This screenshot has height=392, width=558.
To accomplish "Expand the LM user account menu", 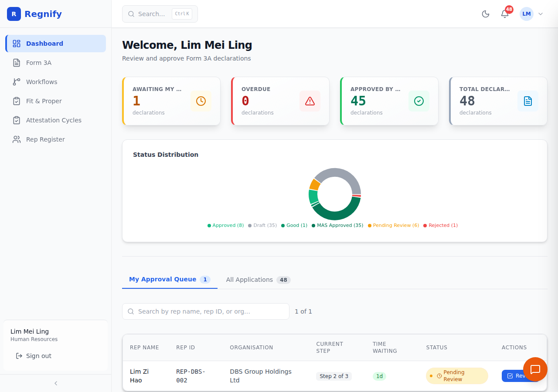I will point(532,14).
